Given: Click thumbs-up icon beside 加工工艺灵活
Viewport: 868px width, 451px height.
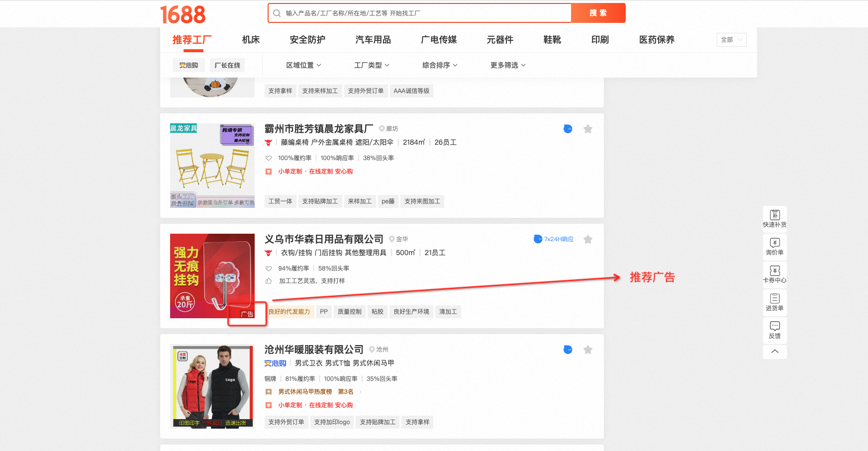Looking at the screenshot, I should pyautogui.click(x=269, y=281).
